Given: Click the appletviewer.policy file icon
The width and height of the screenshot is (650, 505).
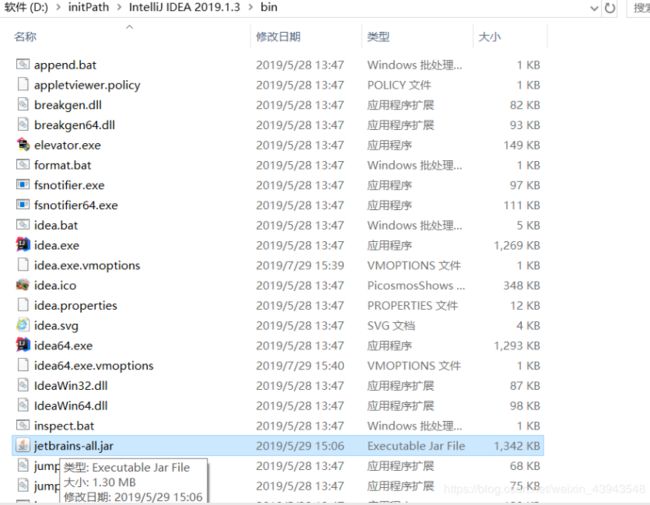Looking at the screenshot, I should (x=23, y=84).
